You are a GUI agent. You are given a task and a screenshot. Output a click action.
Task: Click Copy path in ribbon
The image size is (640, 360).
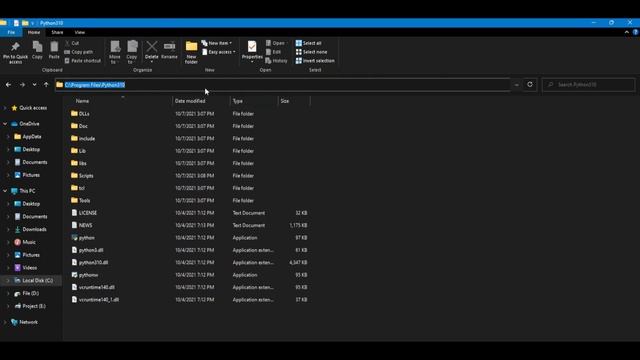pos(79,52)
